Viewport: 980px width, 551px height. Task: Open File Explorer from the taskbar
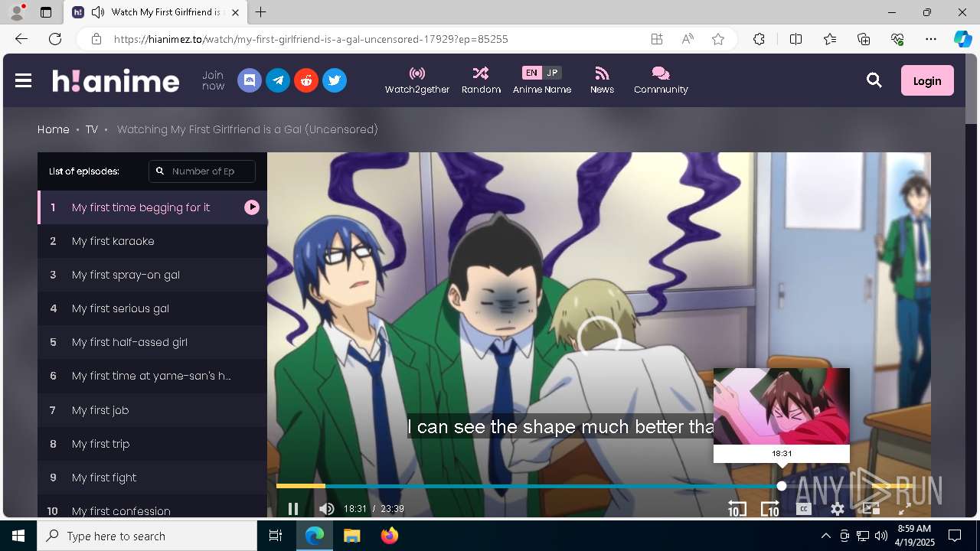click(351, 536)
